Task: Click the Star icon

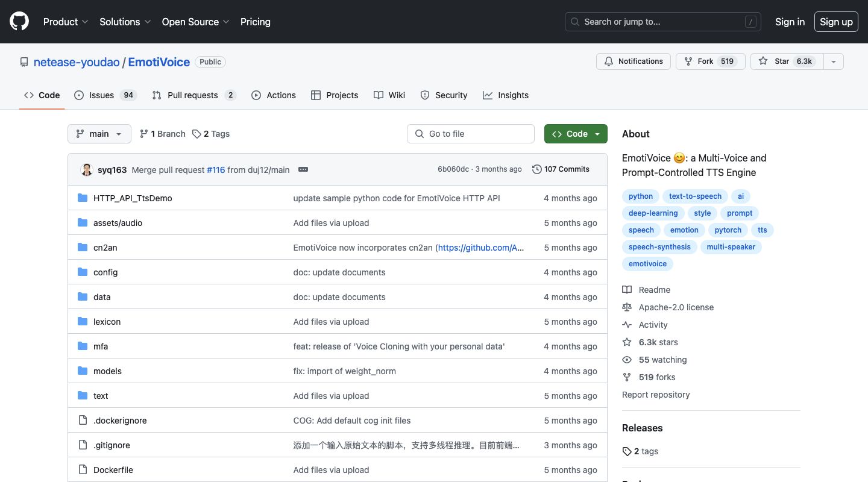Action: click(x=763, y=61)
